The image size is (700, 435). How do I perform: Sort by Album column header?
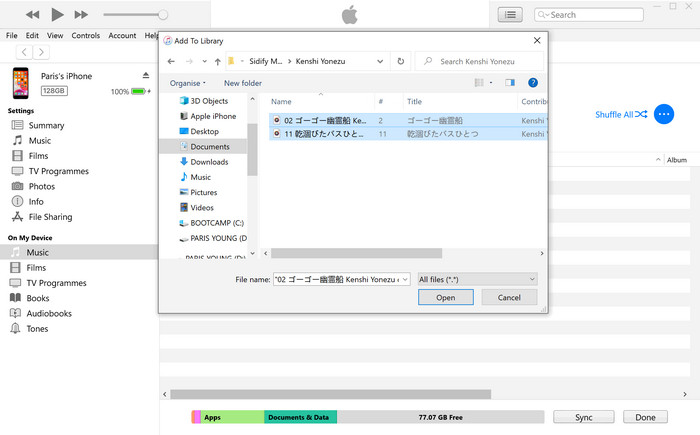677,160
